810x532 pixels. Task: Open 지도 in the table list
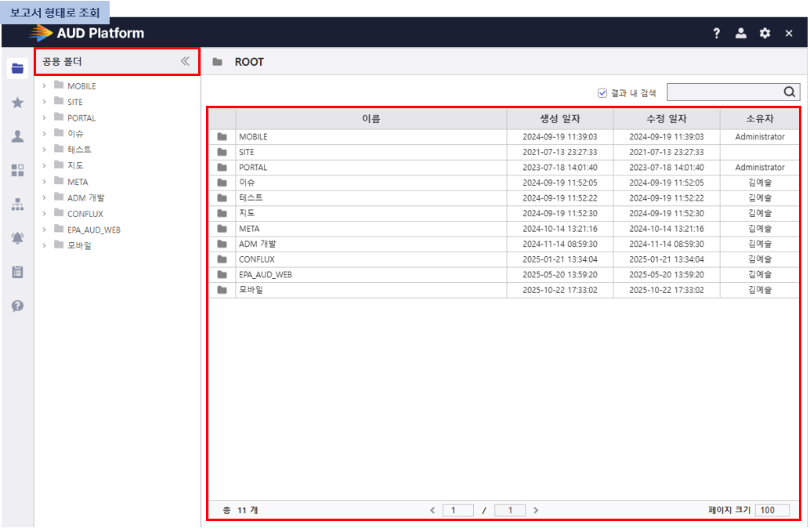click(247, 213)
